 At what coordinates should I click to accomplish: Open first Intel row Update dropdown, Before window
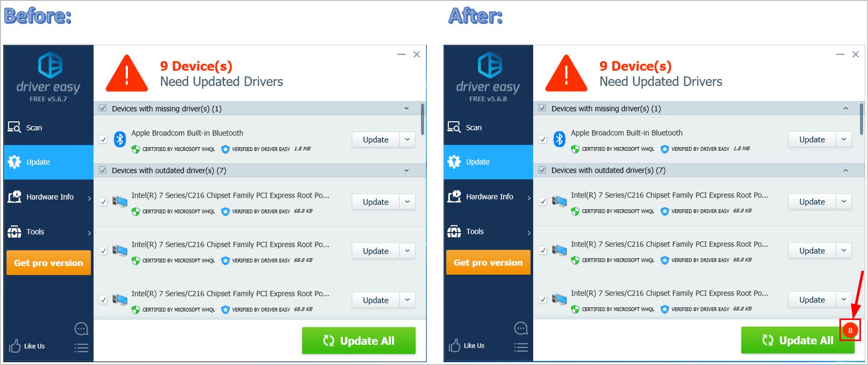(x=408, y=202)
